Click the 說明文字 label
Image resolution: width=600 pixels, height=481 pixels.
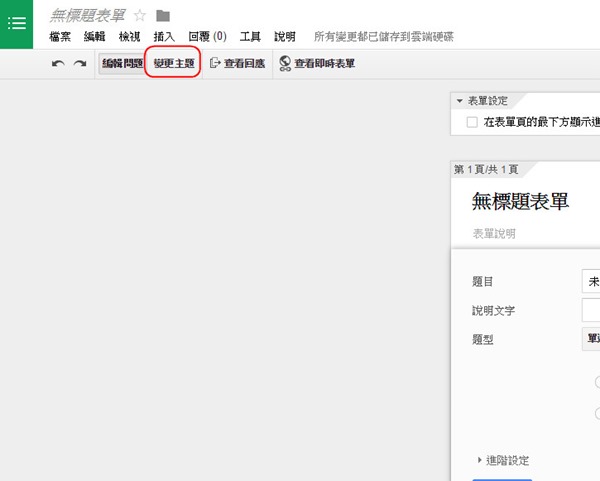[493, 310]
